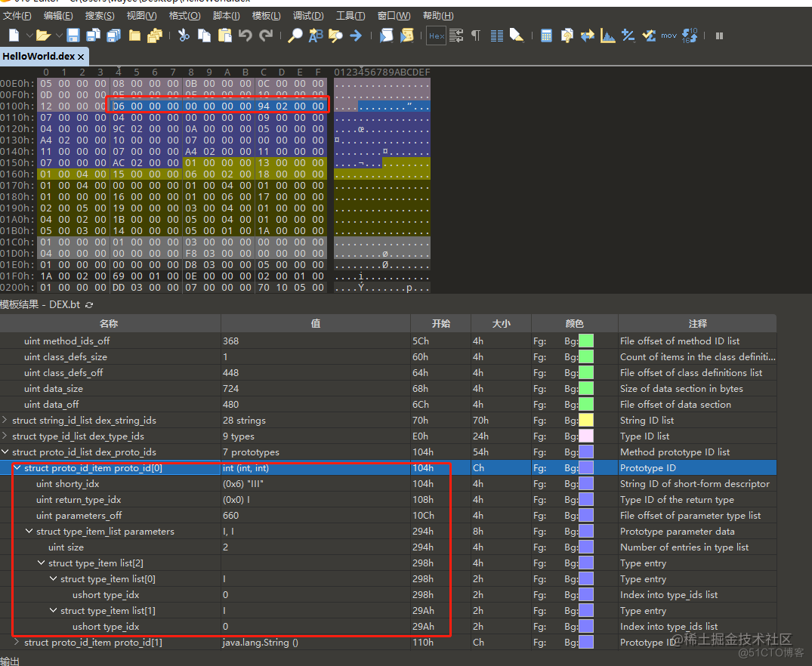Viewport: 812px width, 666px height.
Task: Click the yellow Bg swatch for dex_string_ids
Action: tap(586, 420)
